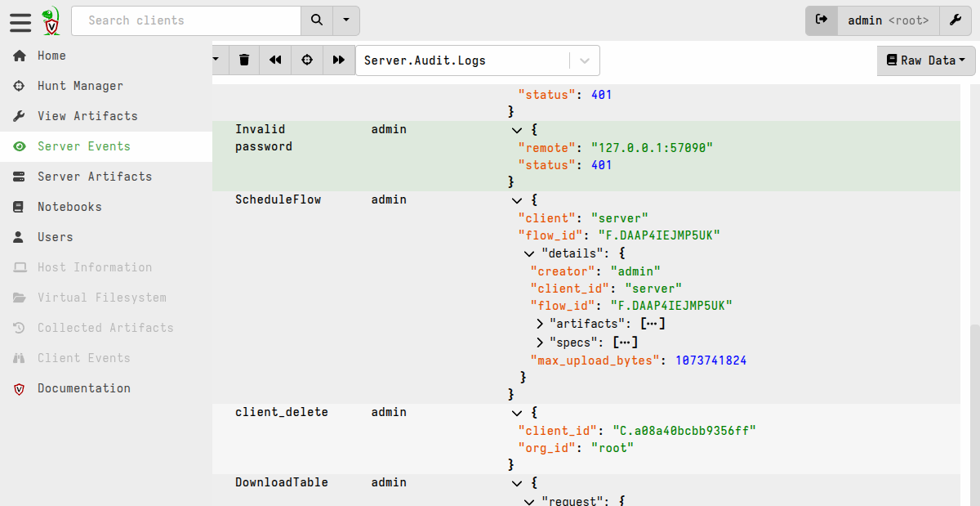
Task: Click the 1073741824 max_upload_bytes value
Action: pos(710,360)
